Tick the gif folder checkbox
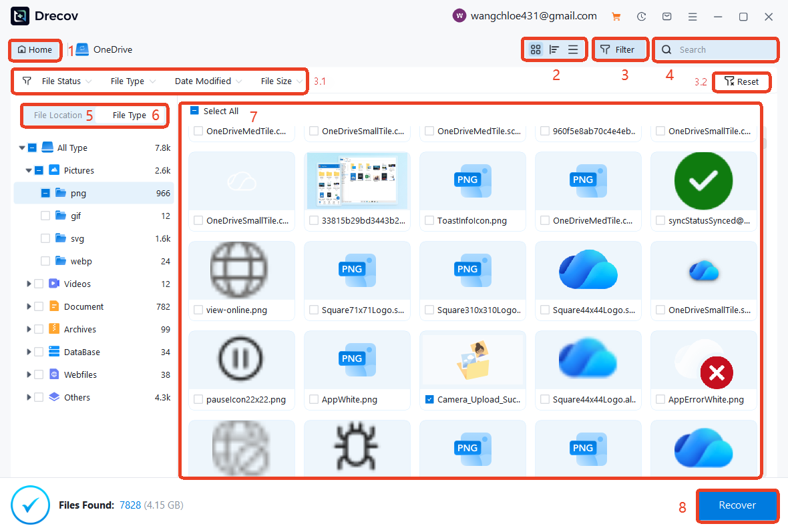The width and height of the screenshot is (788, 532). (x=45, y=216)
